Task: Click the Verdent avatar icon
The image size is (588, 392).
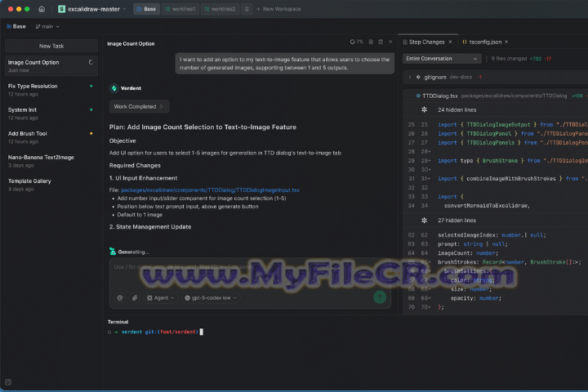Action: pos(114,88)
